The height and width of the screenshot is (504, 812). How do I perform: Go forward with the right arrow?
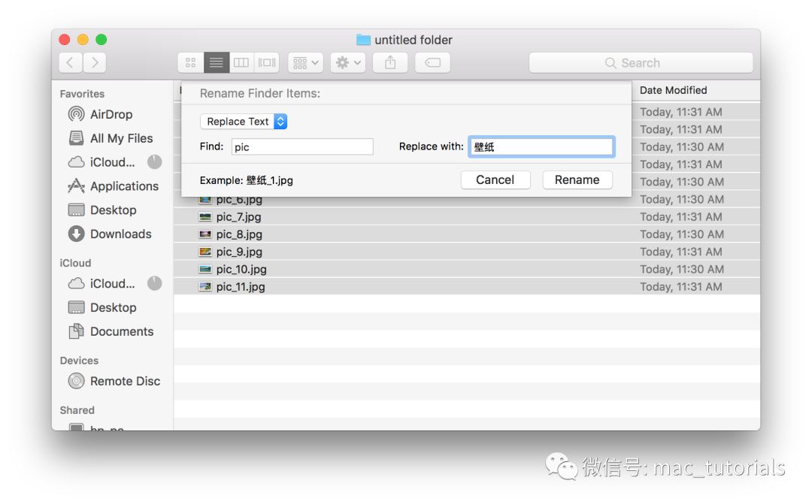(x=95, y=63)
